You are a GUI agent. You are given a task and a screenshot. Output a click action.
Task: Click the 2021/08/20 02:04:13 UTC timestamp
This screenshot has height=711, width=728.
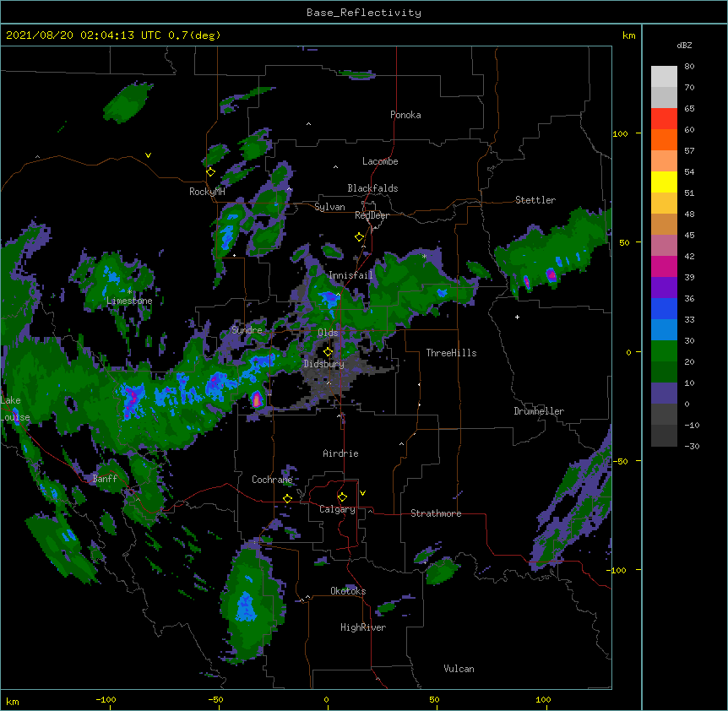point(84,35)
